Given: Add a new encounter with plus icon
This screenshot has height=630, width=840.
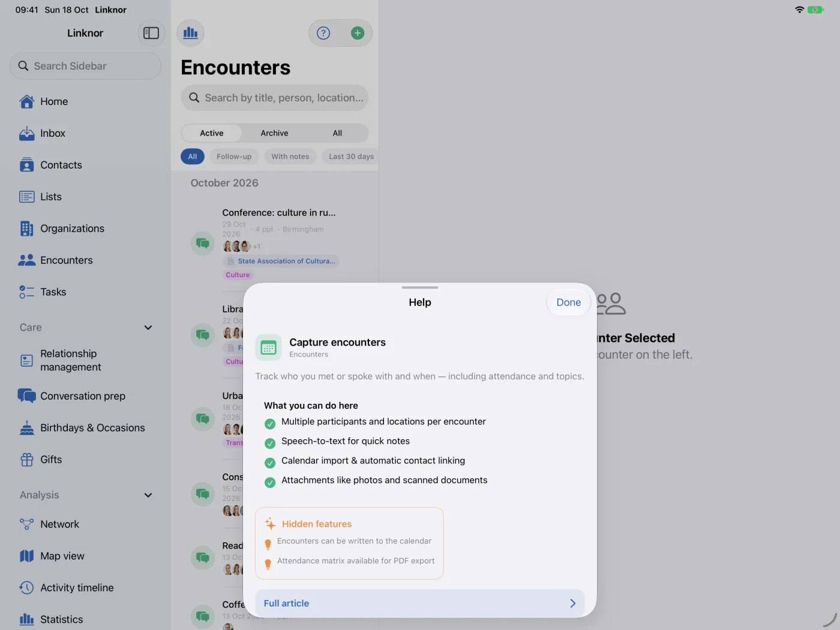Looking at the screenshot, I should 358,33.
